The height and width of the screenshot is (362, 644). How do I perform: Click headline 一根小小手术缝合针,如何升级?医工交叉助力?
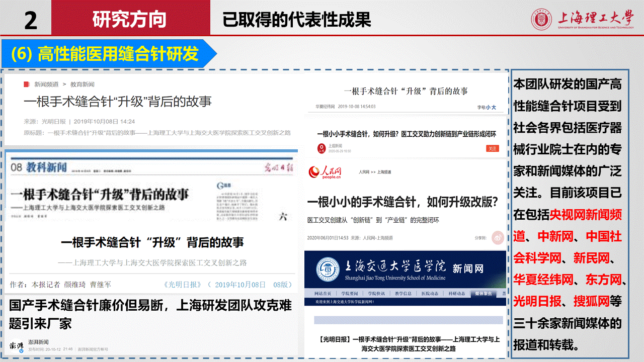(407, 134)
